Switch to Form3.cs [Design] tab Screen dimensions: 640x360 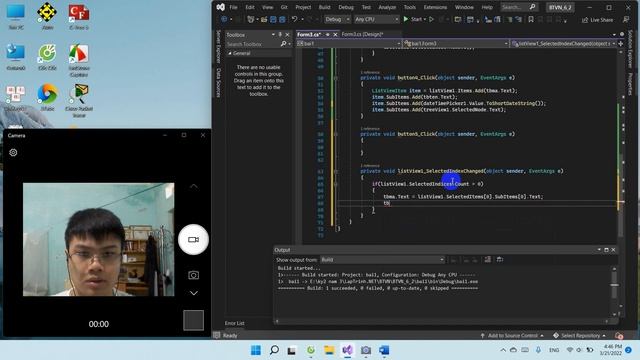pyautogui.click(x=362, y=34)
